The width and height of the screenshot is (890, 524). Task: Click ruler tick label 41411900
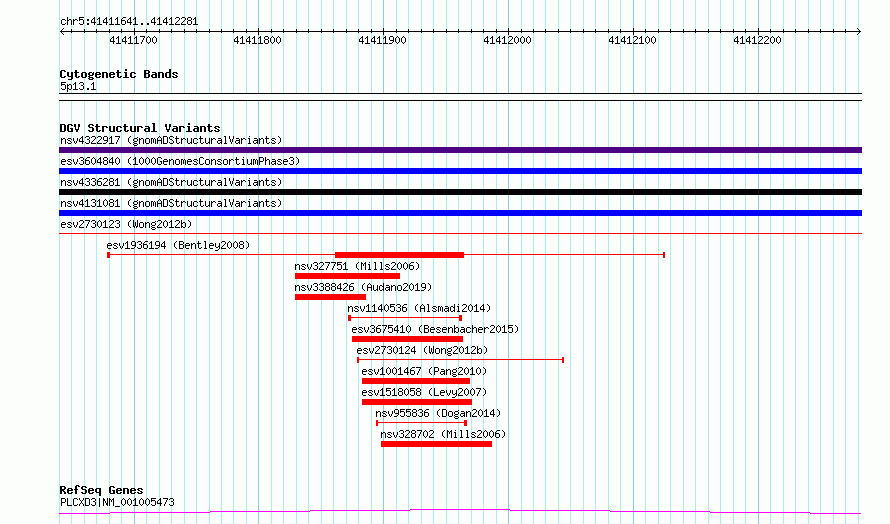[x=383, y=40]
